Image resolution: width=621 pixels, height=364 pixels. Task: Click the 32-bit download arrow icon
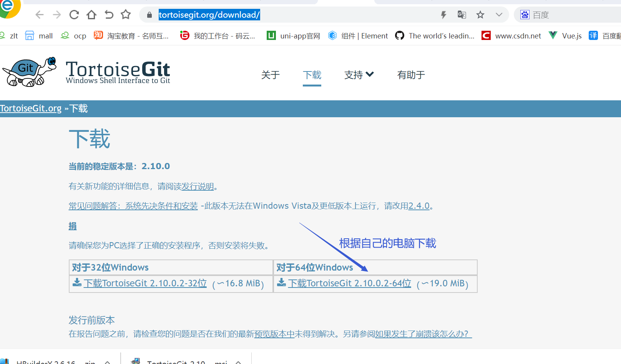[77, 283]
